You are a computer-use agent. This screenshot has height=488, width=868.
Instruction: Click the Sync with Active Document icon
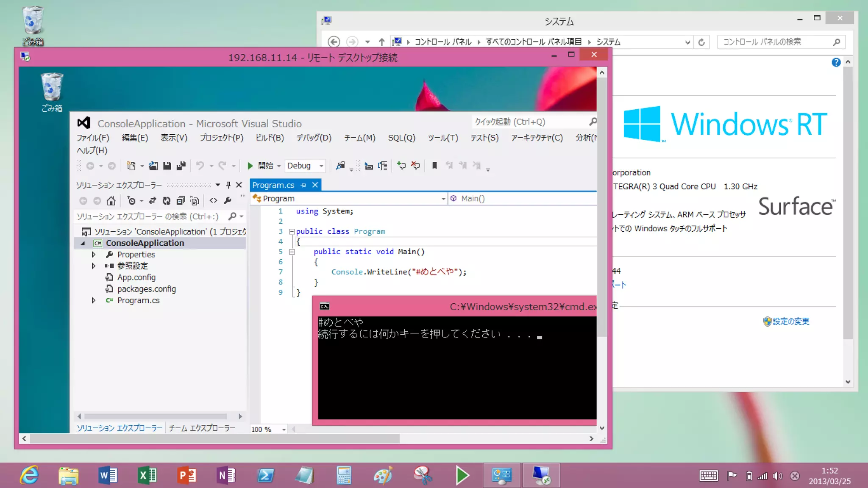point(153,201)
